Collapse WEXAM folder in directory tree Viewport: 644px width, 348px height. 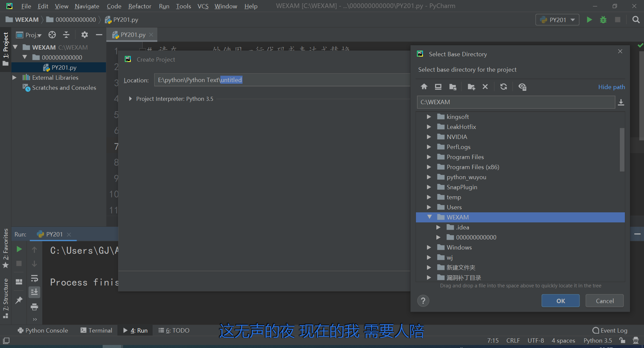(429, 217)
